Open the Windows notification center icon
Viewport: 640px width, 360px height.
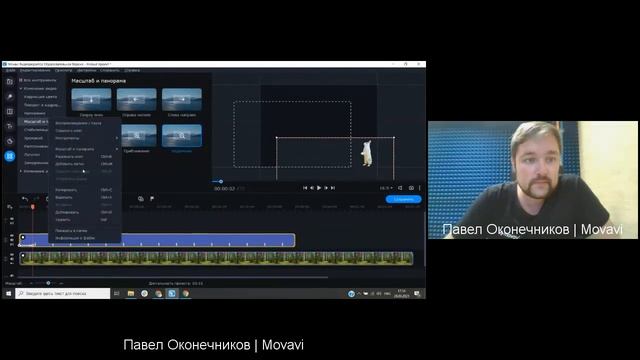(x=417, y=293)
